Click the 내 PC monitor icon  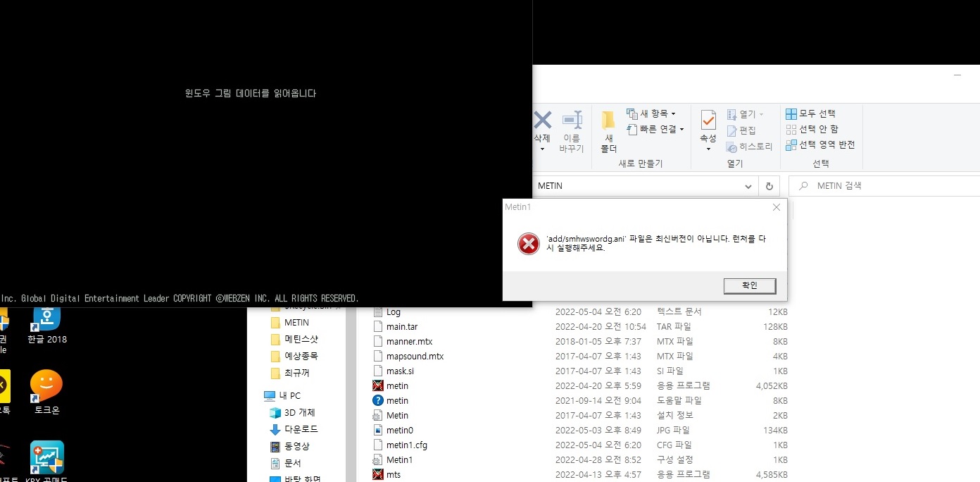point(270,395)
